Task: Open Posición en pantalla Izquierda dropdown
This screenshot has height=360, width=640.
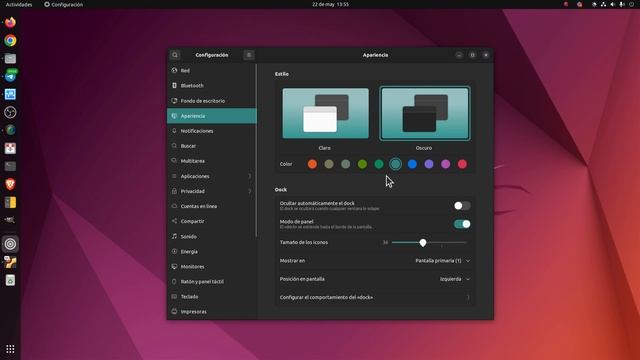Action: [x=455, y=279]
